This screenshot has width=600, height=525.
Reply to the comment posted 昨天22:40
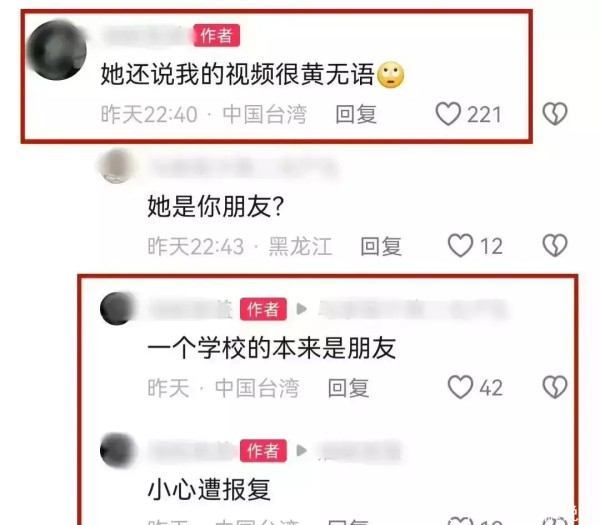[x=356, y=114]
